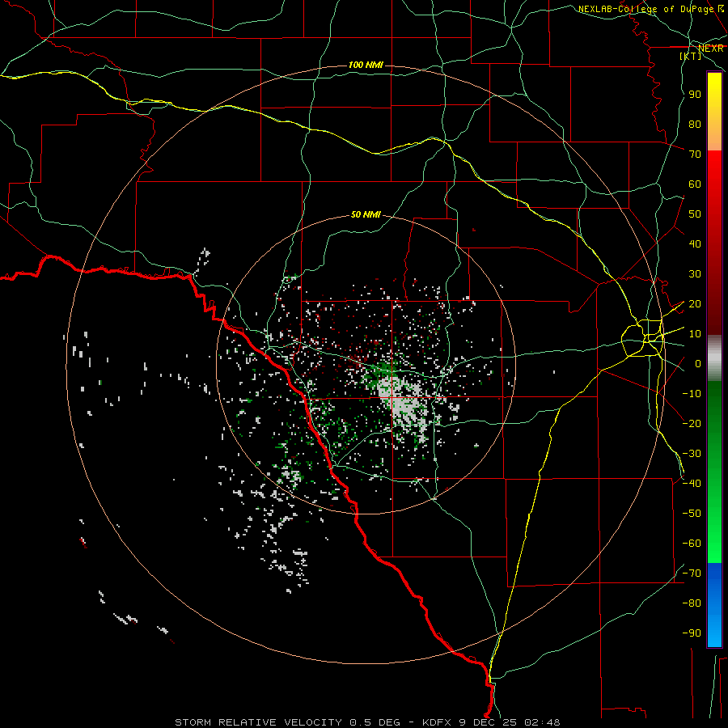Screen dimensions: 728x728
Task: Click the -70 value on velocity scale
Action: (x=692, y=574)
